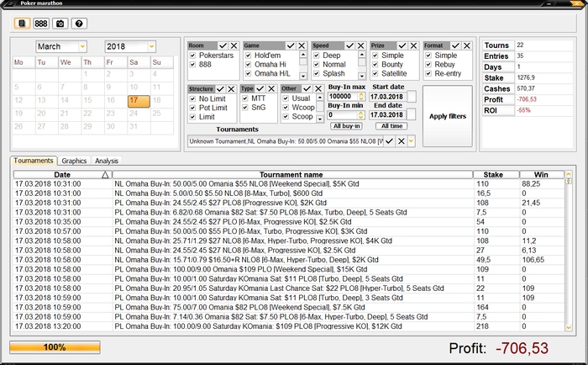Image resolution: width=588 pixels, height=365 pixels.
Task: Toggle the Pot Limit structure checkbox
Action: click(192, 108)
